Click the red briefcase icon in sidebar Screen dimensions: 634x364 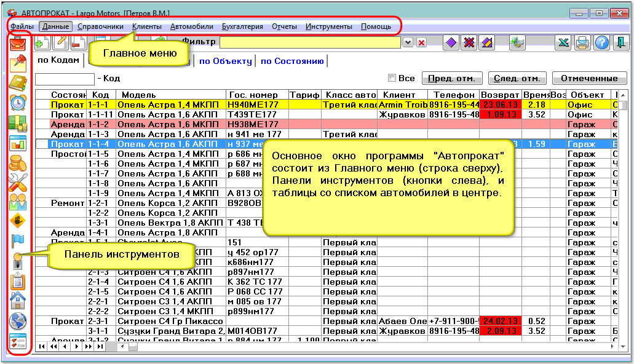(x=18, y=44)
